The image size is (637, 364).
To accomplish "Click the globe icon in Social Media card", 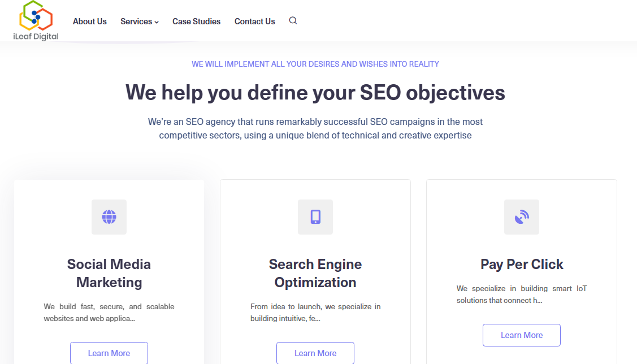I will [109, 217].
